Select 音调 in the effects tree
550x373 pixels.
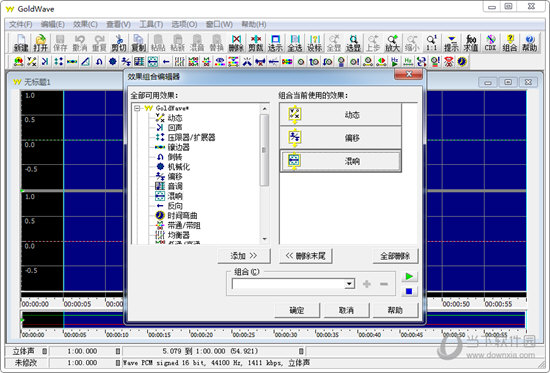tap(175, 186)
